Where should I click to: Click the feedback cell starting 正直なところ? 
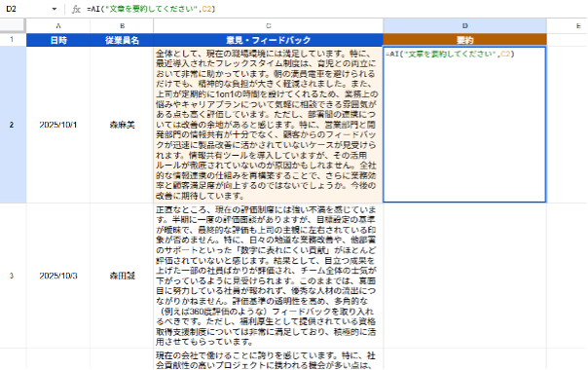tap(268, 276)
